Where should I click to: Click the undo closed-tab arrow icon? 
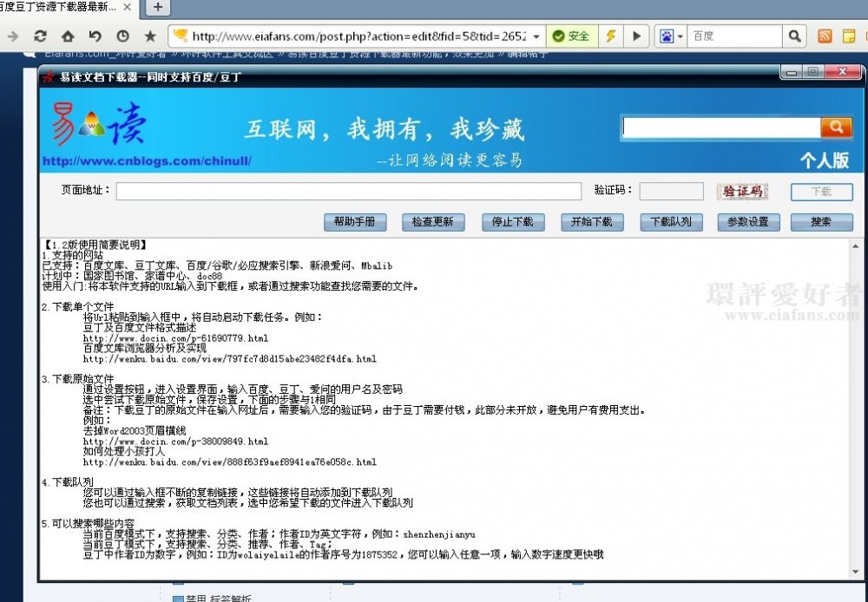tap(95, 36)
